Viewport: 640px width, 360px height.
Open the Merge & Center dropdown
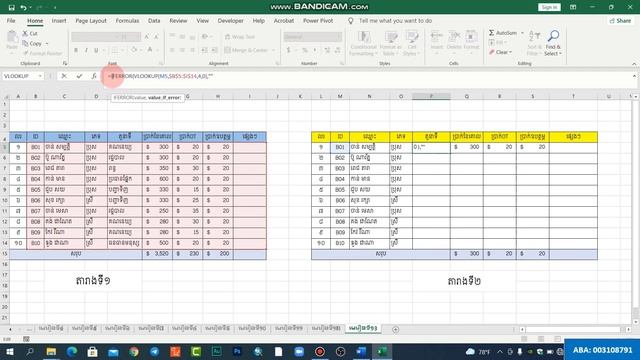tap(273, 50)
